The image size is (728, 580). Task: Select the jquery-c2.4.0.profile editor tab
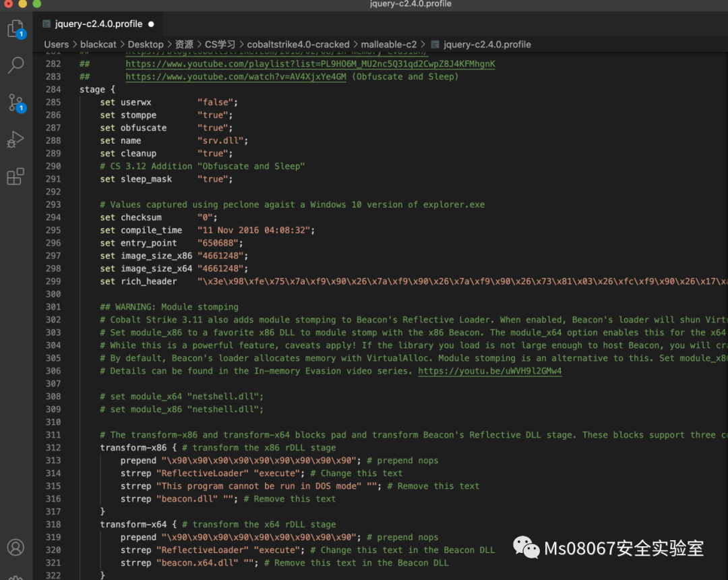coord(98,24)
